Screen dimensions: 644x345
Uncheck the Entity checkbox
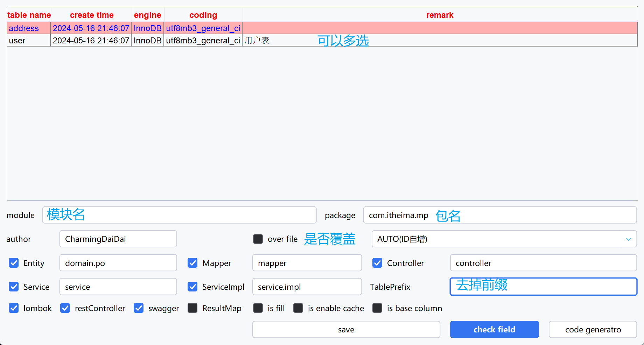(x=14, y=263)
